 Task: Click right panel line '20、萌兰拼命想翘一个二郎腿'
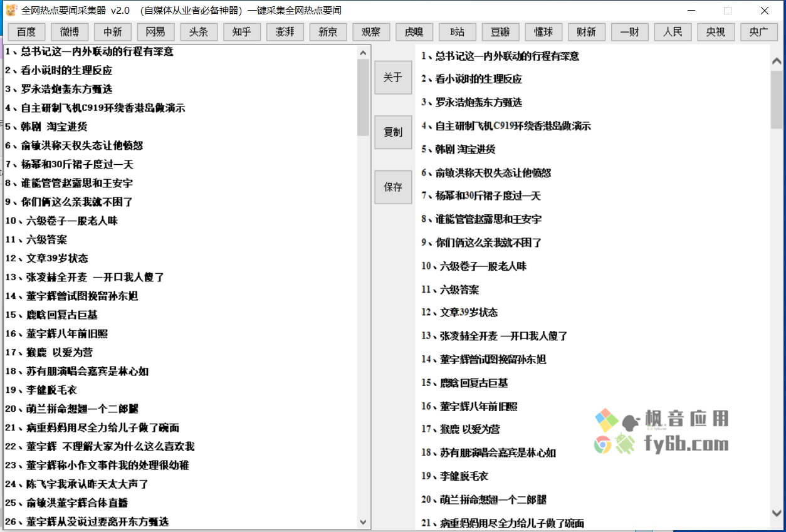coord(484,499)
